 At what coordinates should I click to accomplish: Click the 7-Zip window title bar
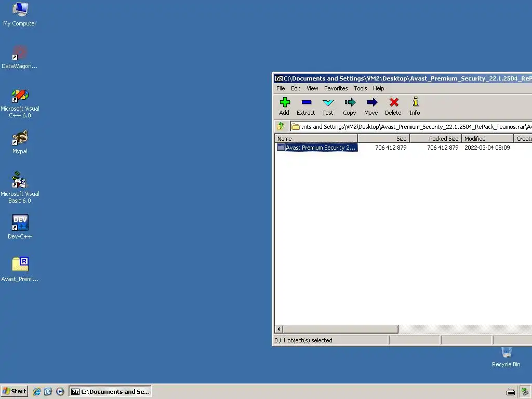coord(403,78)
